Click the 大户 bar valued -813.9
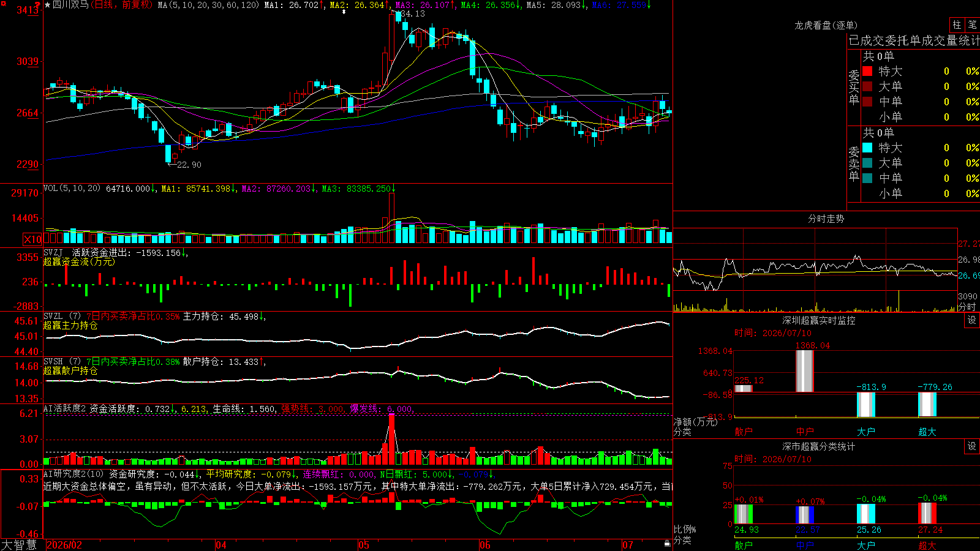Image resolution: width=980 pixels, height=551 pixels. 866,405
